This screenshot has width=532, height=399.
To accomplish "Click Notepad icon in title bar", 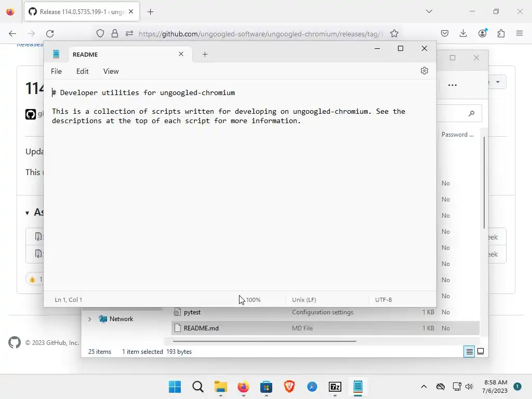I will coord(56,54).
